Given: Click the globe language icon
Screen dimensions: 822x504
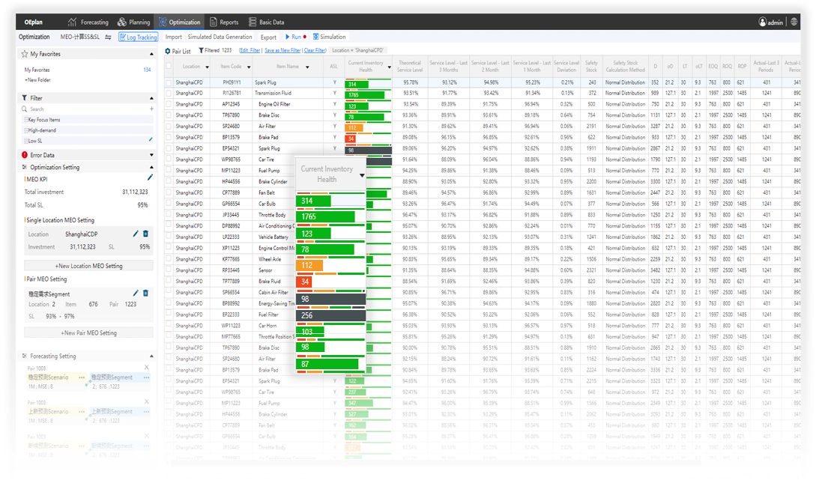Looking at the screenshot, I should [794, 22].
